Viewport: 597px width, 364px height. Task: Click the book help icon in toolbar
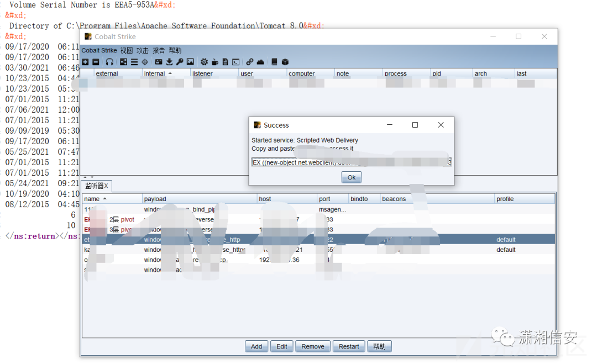[x=274, y=62]
